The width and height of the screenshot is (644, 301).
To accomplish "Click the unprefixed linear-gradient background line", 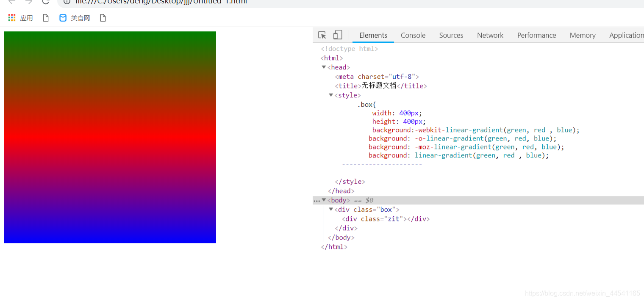I will pyautogui.click(x=459, y=155).
